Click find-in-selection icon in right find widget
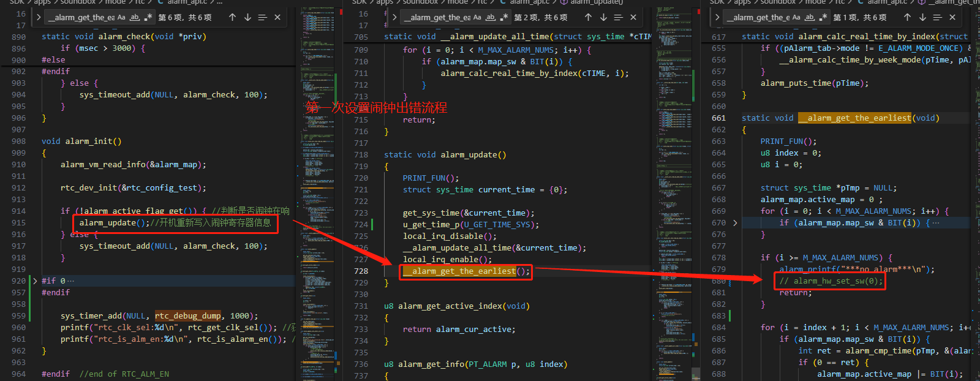The height and width of the screenshot is (381, 980). tap(937, 17)
